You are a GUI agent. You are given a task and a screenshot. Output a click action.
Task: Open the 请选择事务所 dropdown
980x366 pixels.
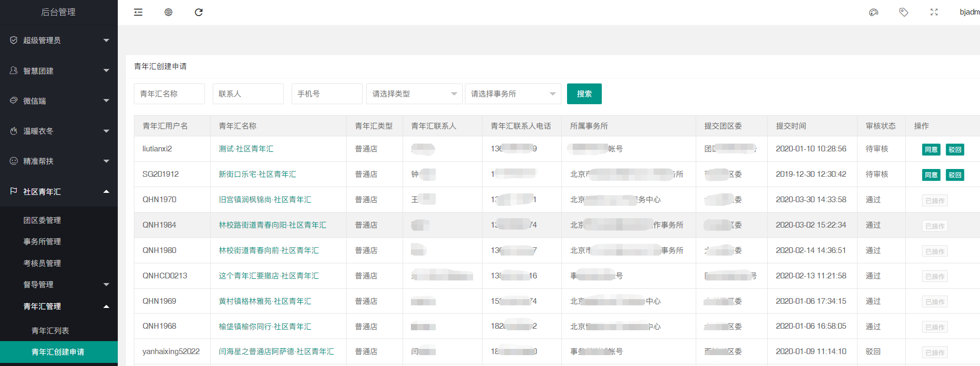(513, 94)
